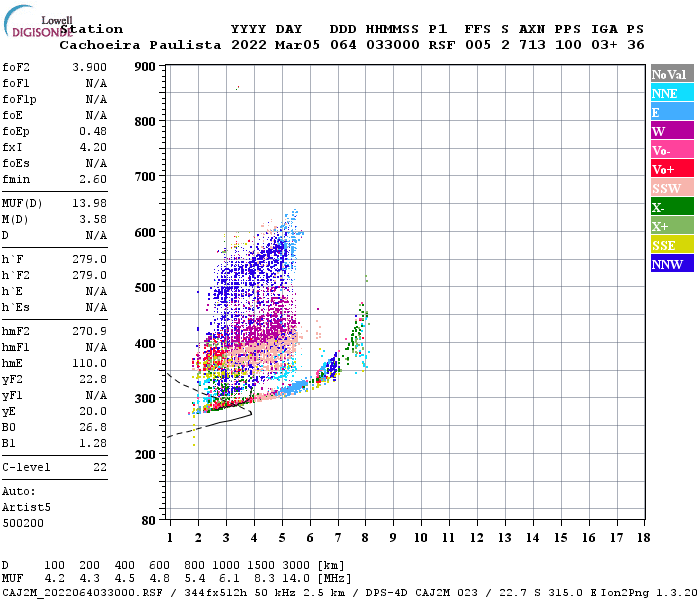
Task: Select the NNW blue legend swatch
Action: 672,263
